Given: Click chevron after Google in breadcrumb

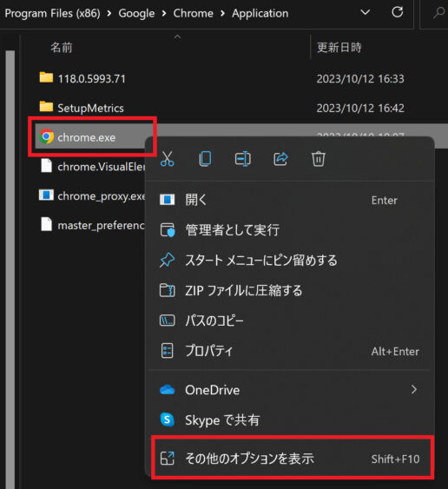Looking at the screenshot, I should coord(164,13).
